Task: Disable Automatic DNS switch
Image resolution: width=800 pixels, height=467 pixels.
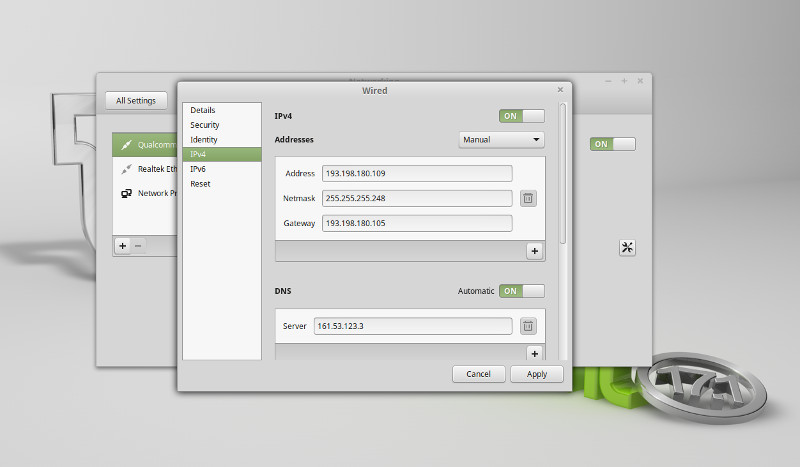Action: 522,291
